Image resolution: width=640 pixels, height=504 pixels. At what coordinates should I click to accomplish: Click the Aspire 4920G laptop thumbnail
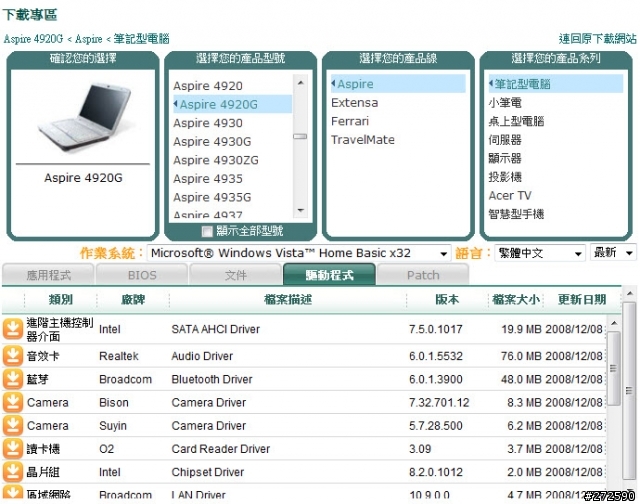click(84, 116)
